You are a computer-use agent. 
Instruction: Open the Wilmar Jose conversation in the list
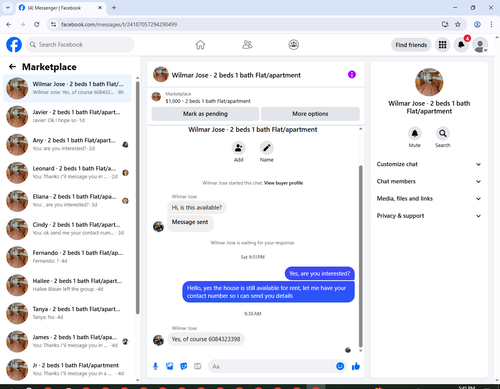coord(68,88)
